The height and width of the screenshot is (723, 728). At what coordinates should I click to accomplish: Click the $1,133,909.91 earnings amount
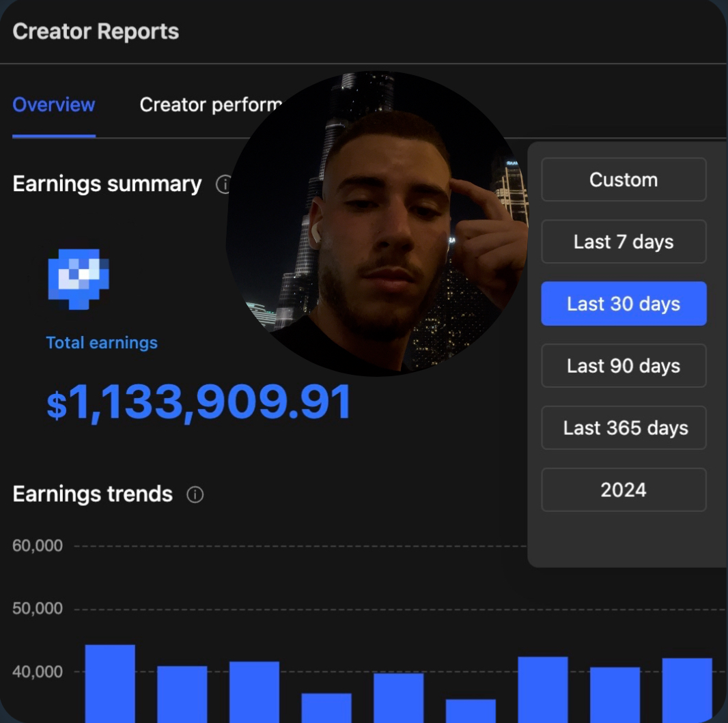click(x=199, y=402)
